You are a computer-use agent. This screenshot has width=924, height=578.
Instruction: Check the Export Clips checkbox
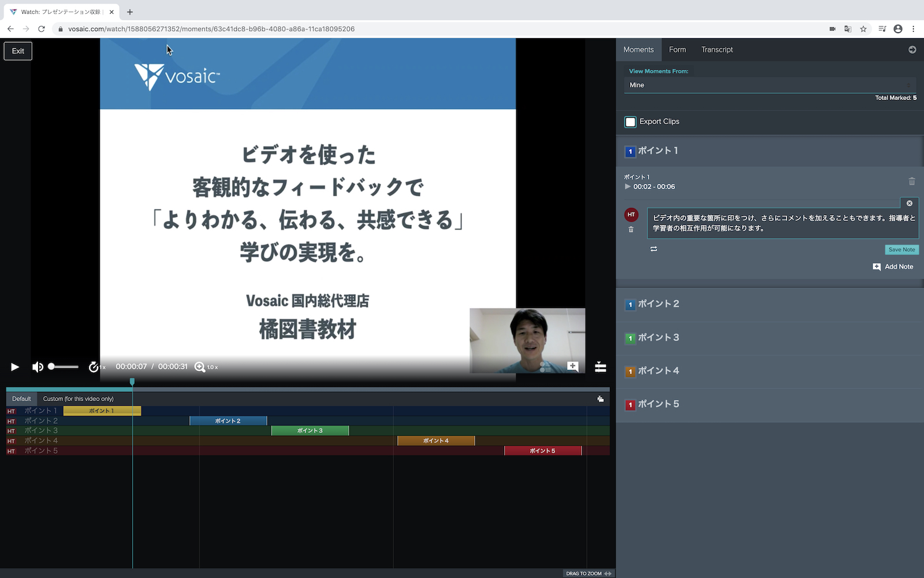click(x=631, y=122)
